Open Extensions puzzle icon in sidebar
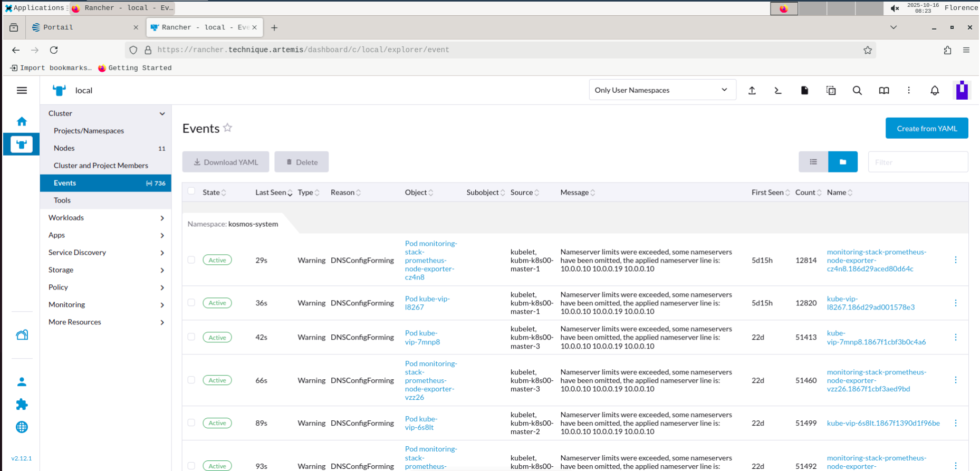The width and height of the screenshot is (980, 471). tap(22, 405)
